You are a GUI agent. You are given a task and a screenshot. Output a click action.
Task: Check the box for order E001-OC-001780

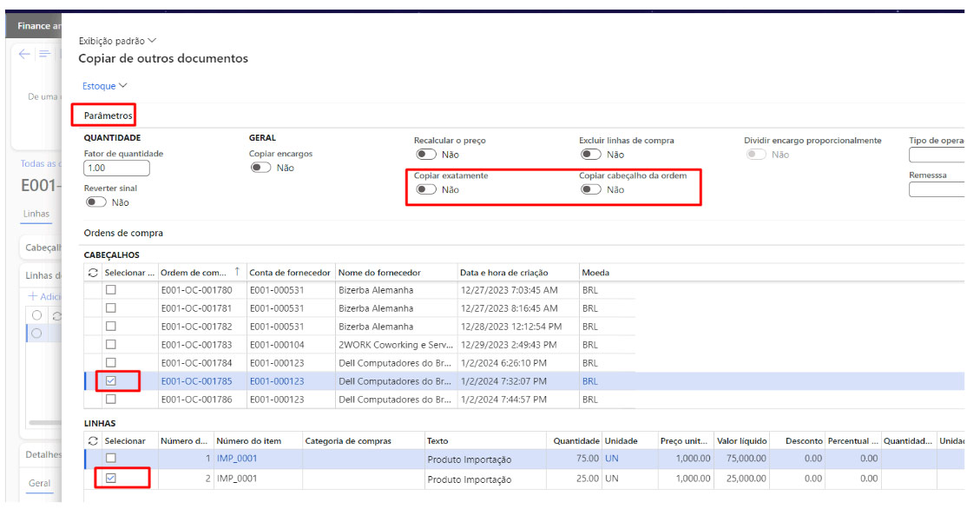pyautogui.click(x=111, y=290)
